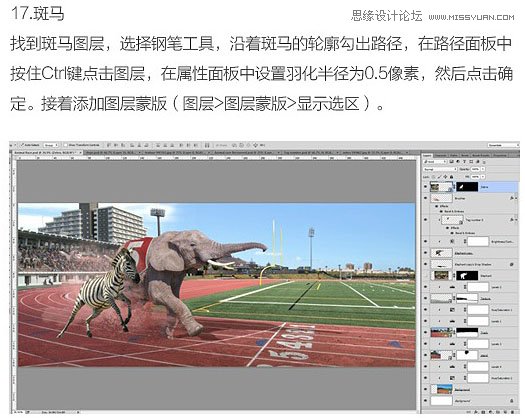Click the lock image pixels brush icon
This screenshot has height=418, width=525.
tap(439, 177)
